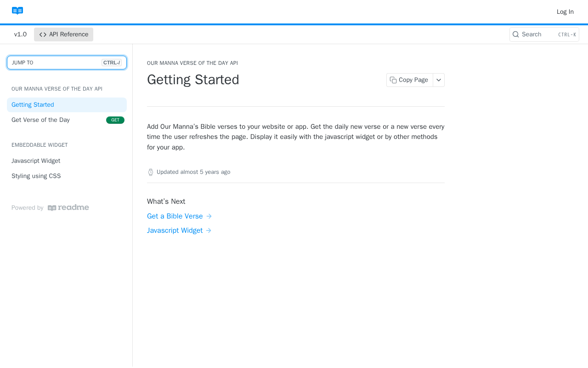Click the API Reference code brackets icon
Viewport: 588px width, 368px height.
(x=43, y=34)
